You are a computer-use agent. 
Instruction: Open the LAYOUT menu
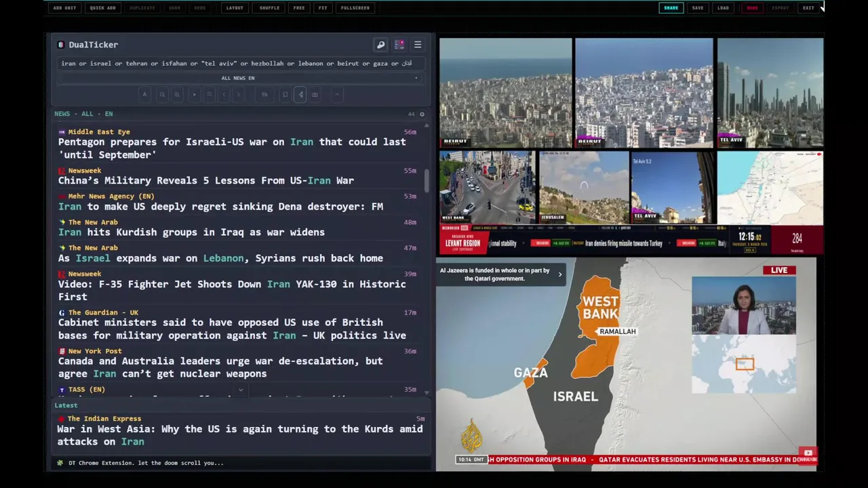click(x=235, y=8)
